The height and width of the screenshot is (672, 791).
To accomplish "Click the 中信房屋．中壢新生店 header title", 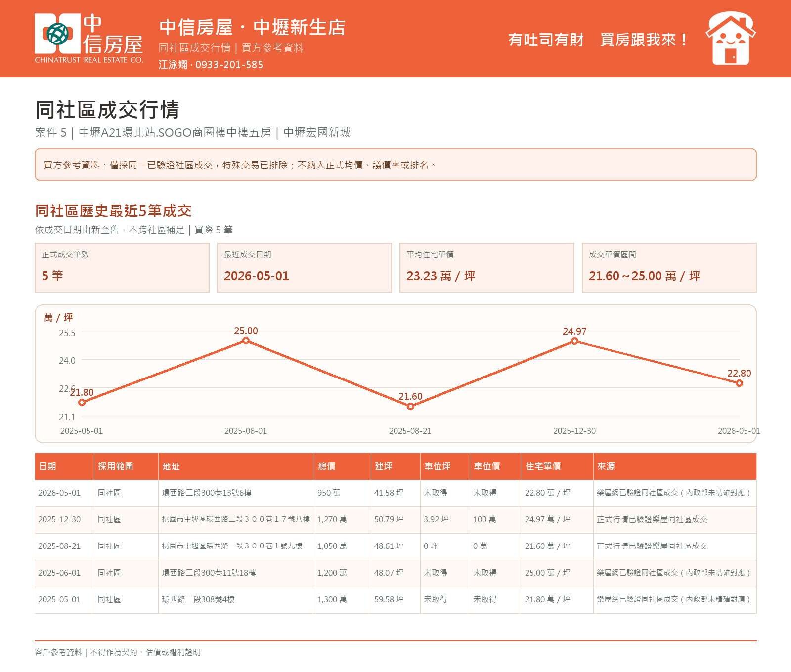I will point(252,27).
